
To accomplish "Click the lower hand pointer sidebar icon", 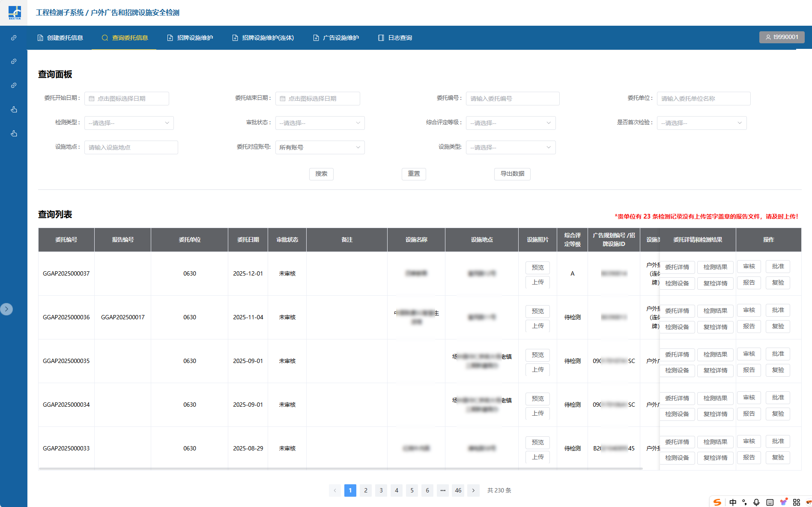I will 14,133.
